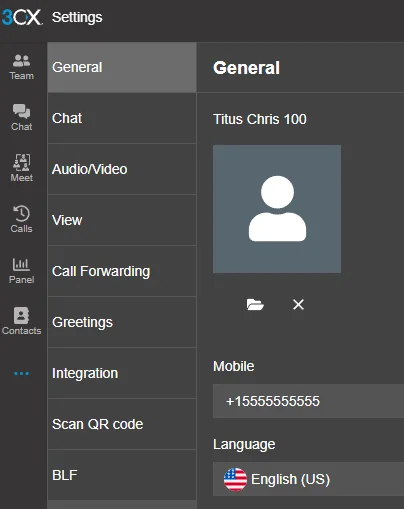This screenshot has width=404, height=509.
Task: Browse for a new profile picture
Action: pos(255,304)
